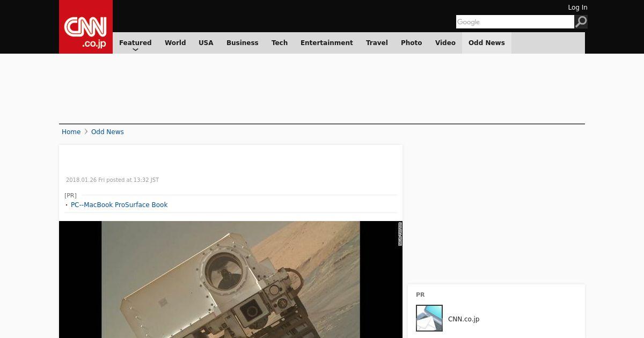Image resolution: width=644 pixels, height=338 pixels.
Task: Click the article posted date text
Action: click(x=112, y=180)
